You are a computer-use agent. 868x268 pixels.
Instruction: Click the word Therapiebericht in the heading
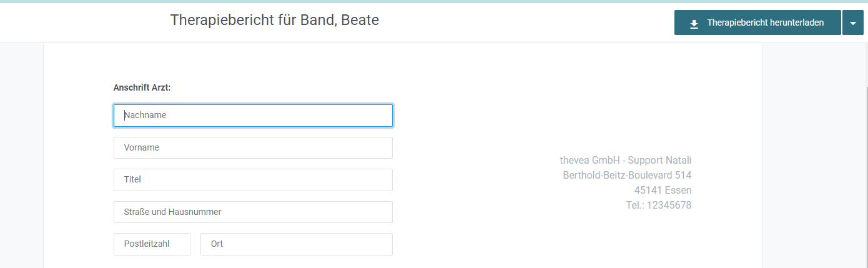point(220,20)
